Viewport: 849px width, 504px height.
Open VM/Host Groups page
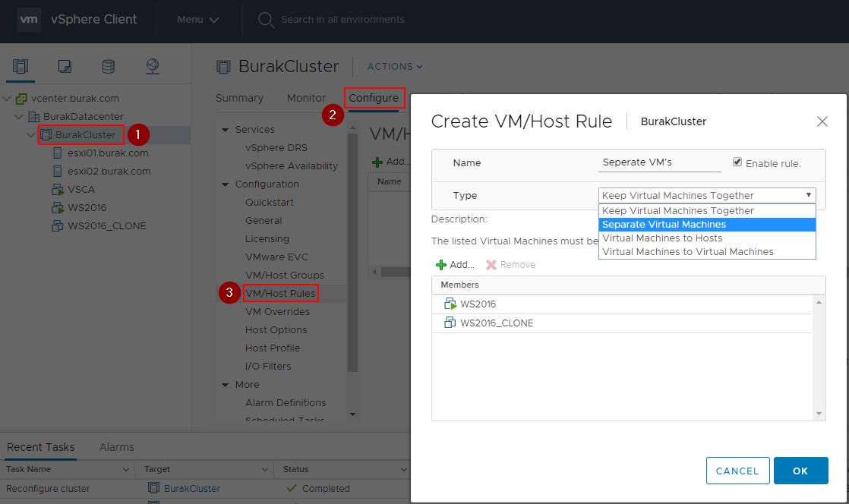tap(284, 275)
